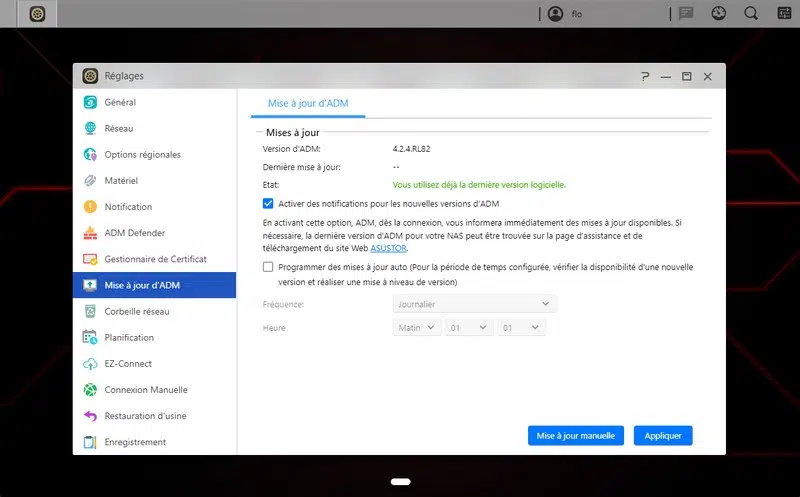Disable notifications for new ADM versions
The image size is (800, 497).
click(x=268, y=203)
